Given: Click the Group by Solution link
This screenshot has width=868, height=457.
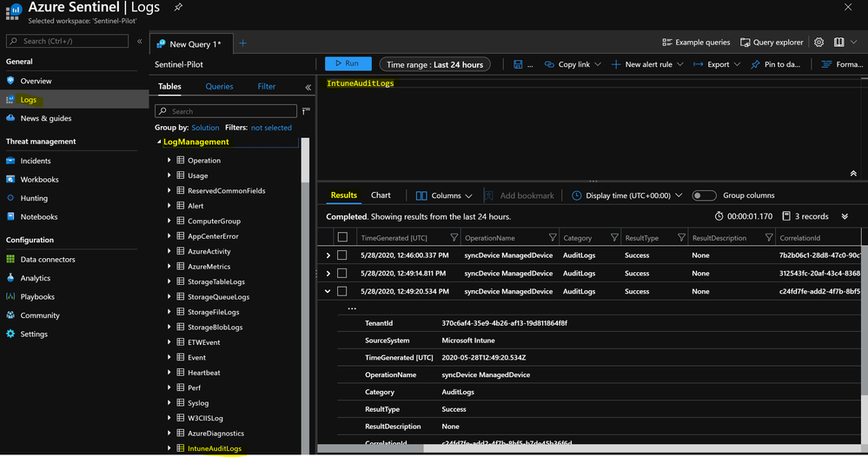Looking at the screenshot, I should click(x=205, y=128).
